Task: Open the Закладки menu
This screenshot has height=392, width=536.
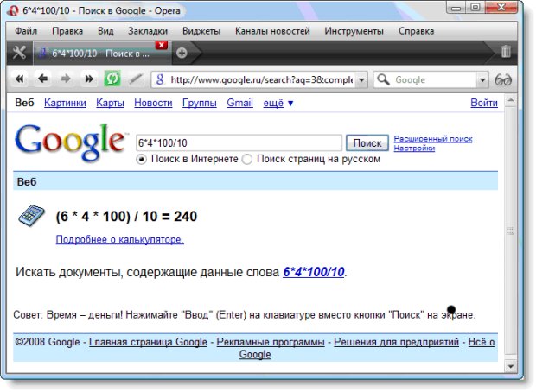Action: (148, 31)
